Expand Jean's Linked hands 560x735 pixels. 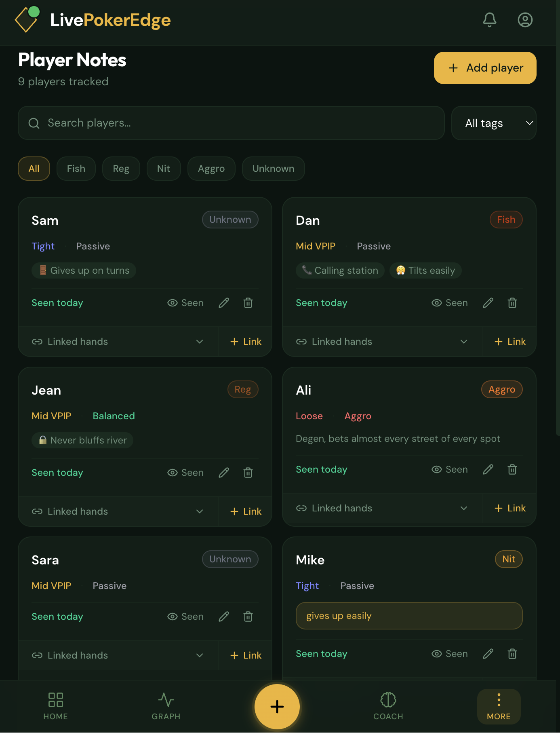[118, 511]
